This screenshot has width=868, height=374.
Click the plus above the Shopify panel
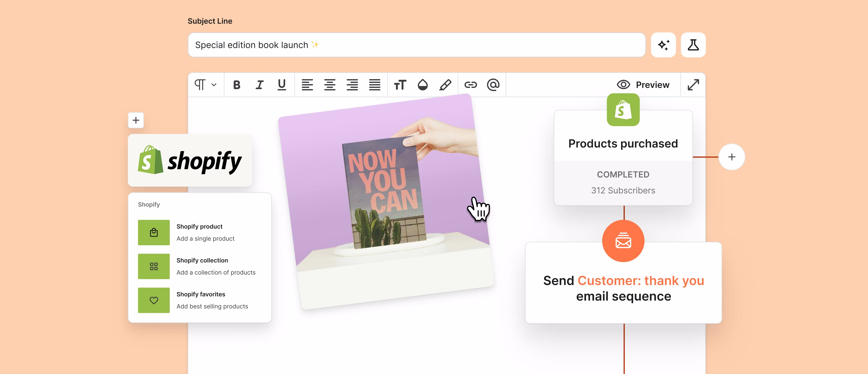(x=136, y=120)
